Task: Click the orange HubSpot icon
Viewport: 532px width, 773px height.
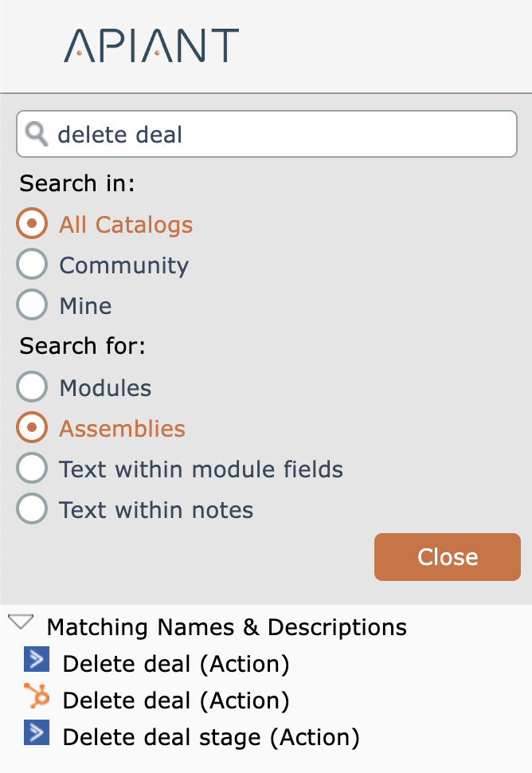Action: click(x=37, y=698)
